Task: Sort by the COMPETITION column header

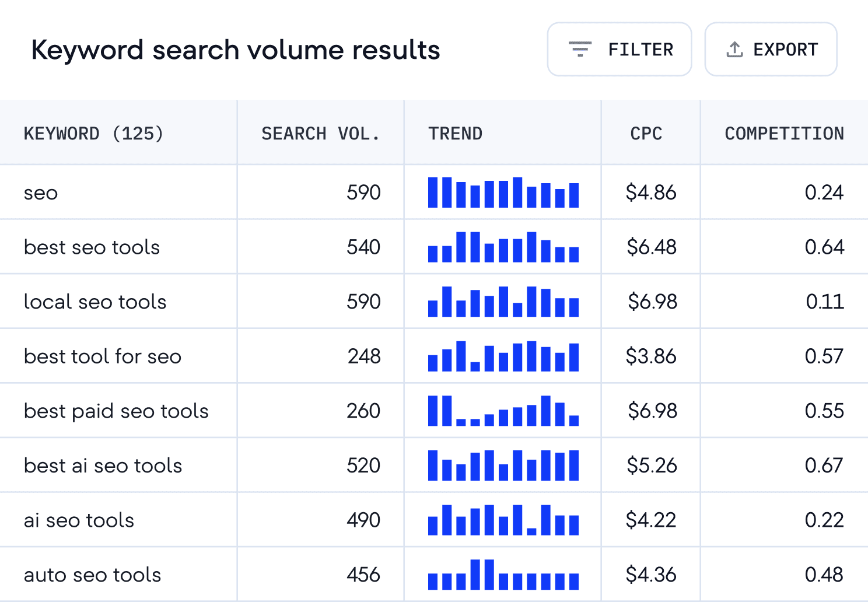Action: 784,133
